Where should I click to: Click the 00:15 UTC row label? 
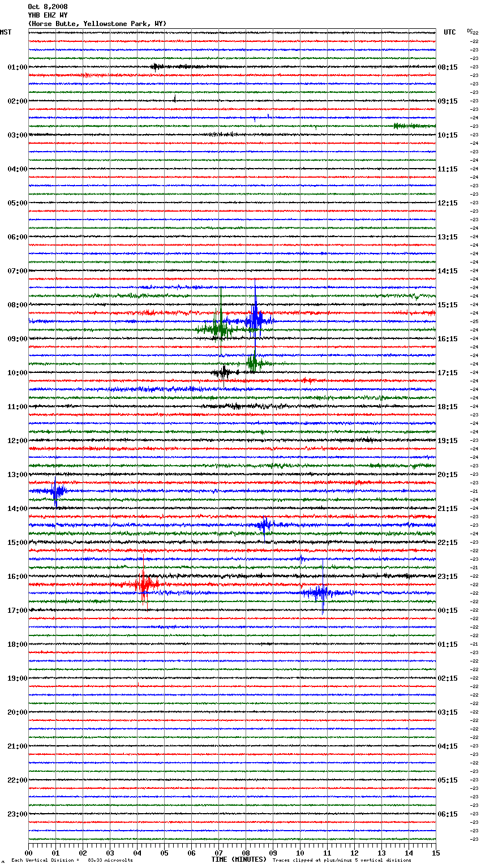pyautogui.click(x=448, y=611)
